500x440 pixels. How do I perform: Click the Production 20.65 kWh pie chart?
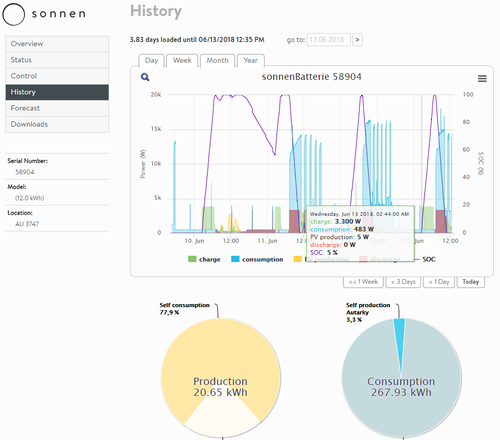(x=221, y=378)
